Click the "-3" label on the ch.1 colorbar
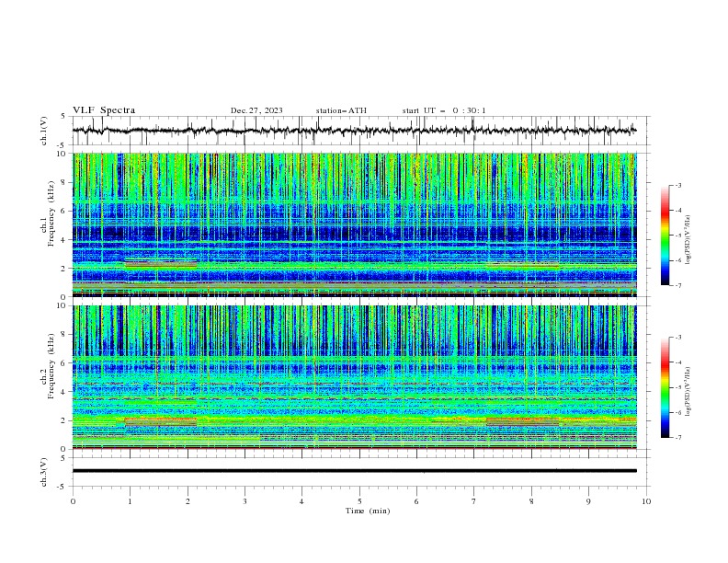The width and height of the screenshot is (728, 563). tap(677, 185)
